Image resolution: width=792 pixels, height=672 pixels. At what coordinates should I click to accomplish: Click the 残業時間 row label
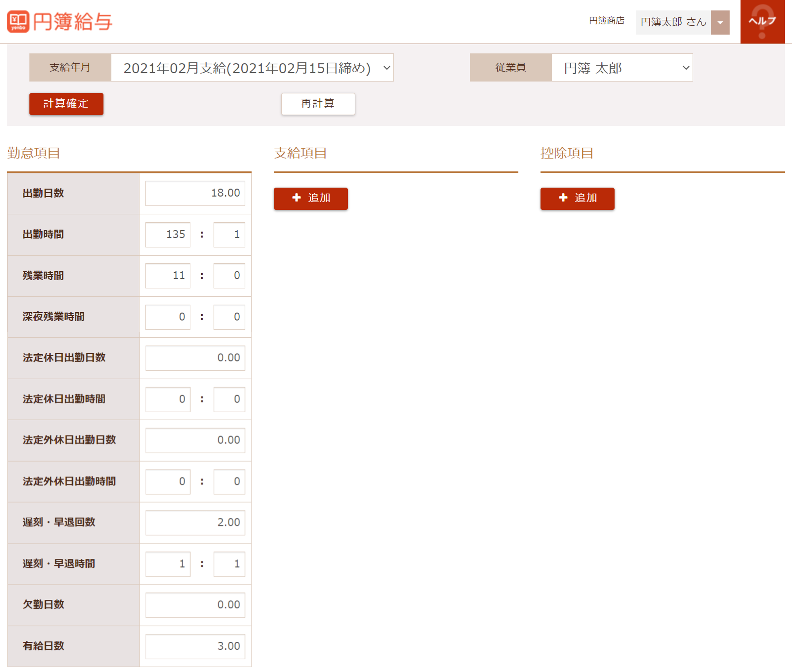click(43, 276)
